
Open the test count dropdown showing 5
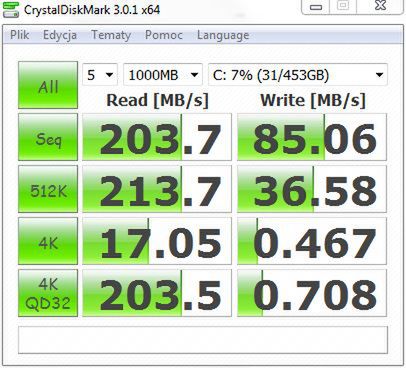tap(100, 74)
